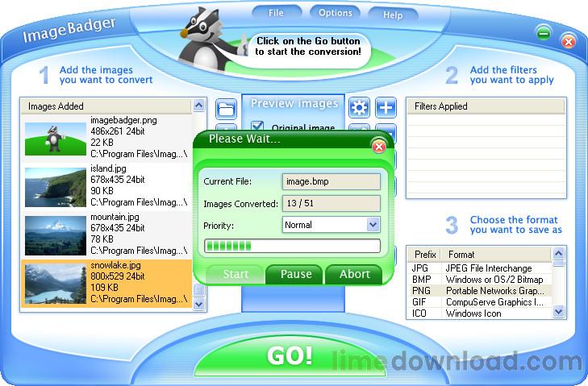The width and height of the screenshot is (588, 386).
Task: Click '22 KB' size text
Action: pyautogui.click(x=102, y=143)
